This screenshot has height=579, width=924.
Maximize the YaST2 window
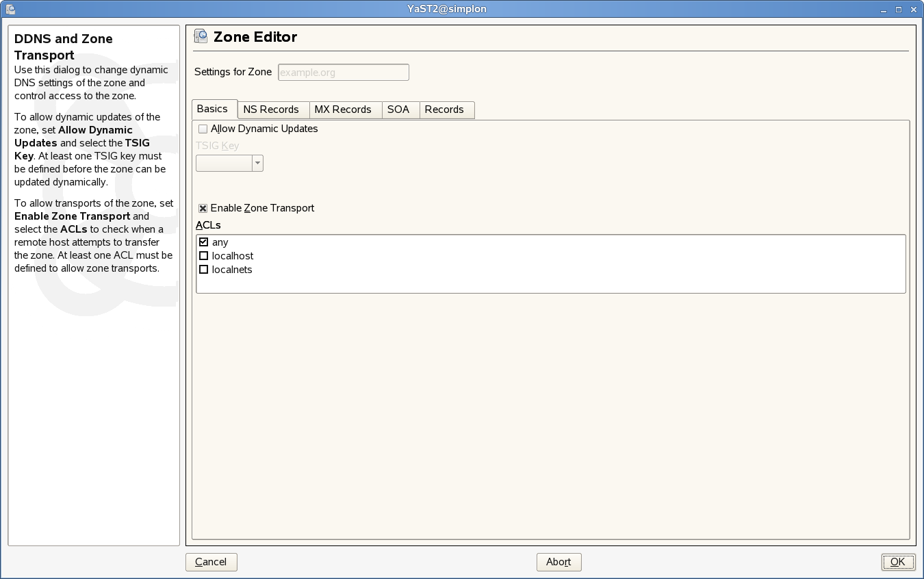[899, 9]
